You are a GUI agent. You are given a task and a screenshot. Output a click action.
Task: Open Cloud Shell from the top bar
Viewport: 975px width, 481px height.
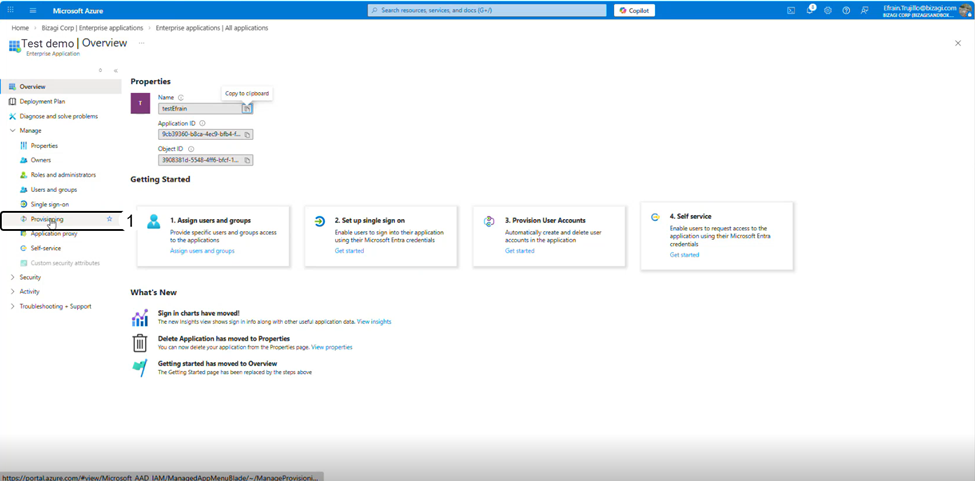(792, 11)
